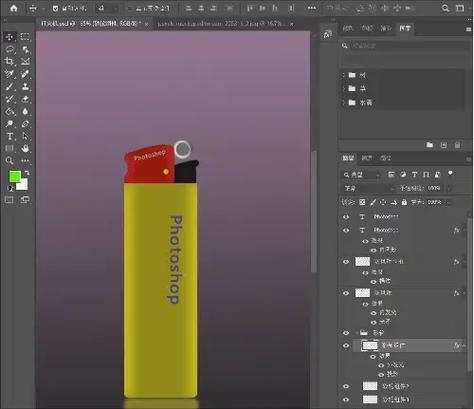474x409 pixels.
Task: Change screen mode from the toolbox
Action: [x=25, y=200]
